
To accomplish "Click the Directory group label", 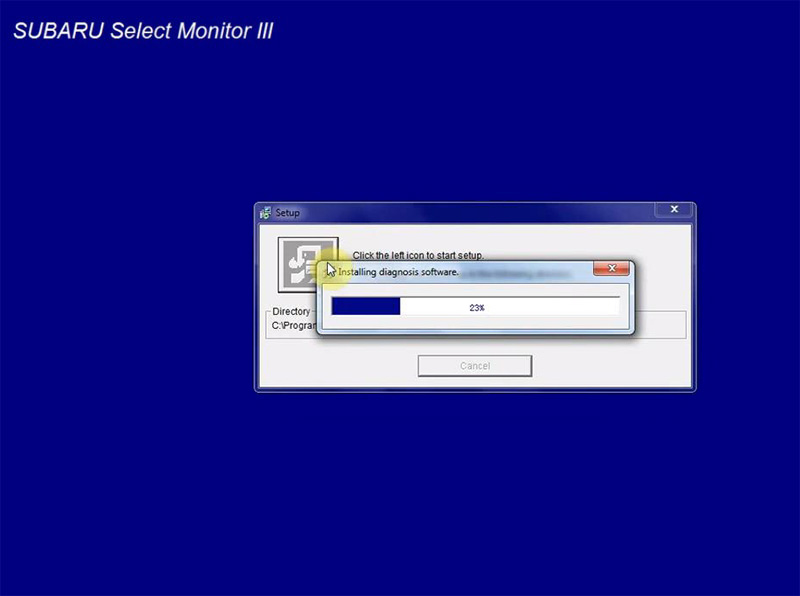I will pyautogui.click(x=291, y=311).
